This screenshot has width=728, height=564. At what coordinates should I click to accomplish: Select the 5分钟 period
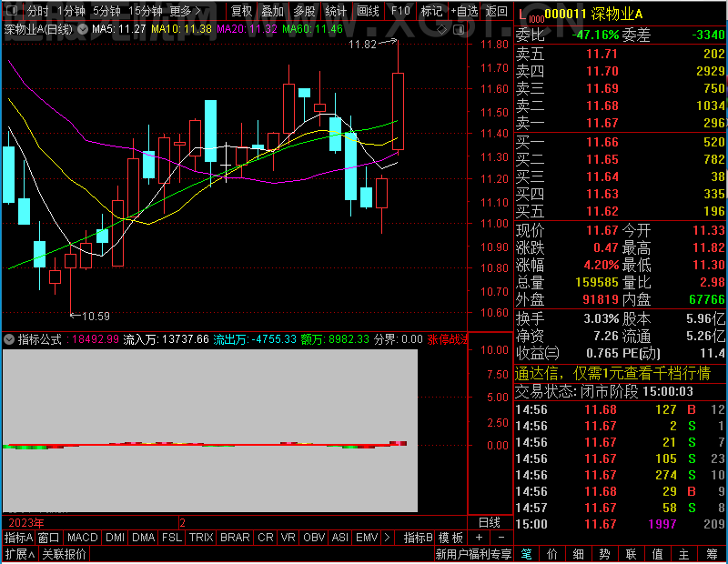(106, 11)
